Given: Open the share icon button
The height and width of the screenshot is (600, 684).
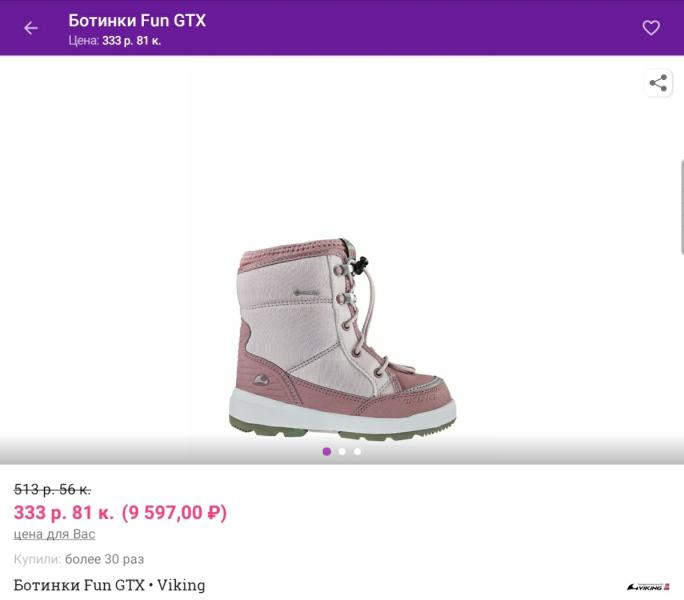Looking at the screenshot, I should click(x=658, y=83).
